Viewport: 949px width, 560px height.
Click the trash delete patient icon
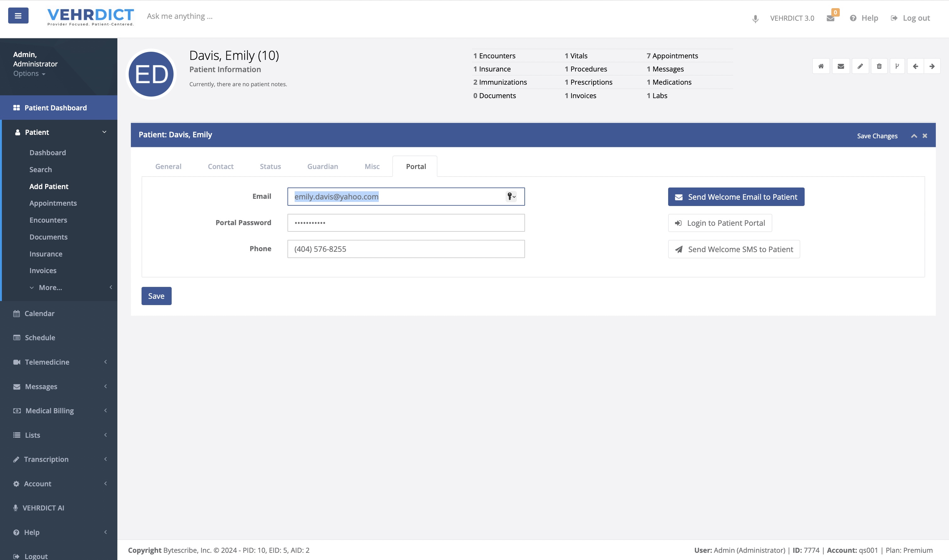point(879,66)
